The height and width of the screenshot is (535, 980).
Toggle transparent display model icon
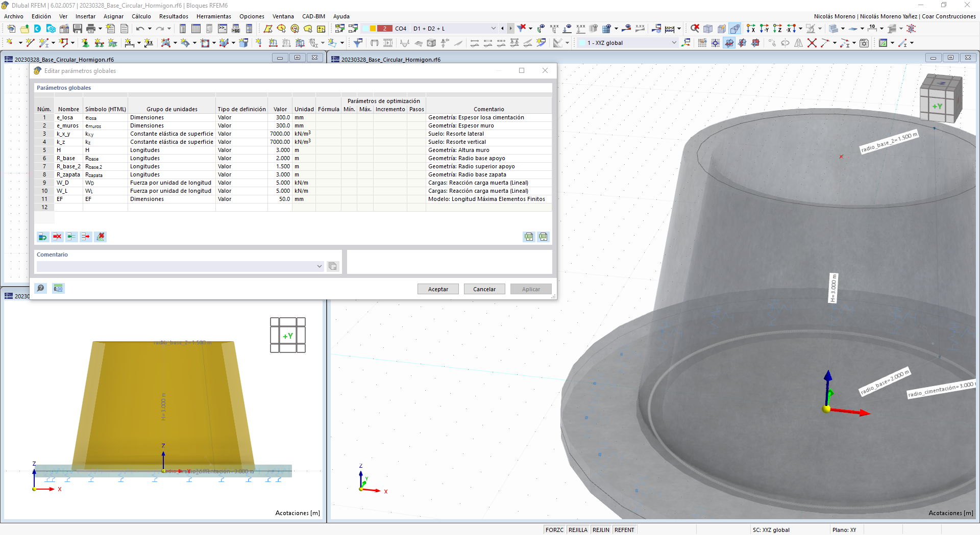[x=734, y=29]
